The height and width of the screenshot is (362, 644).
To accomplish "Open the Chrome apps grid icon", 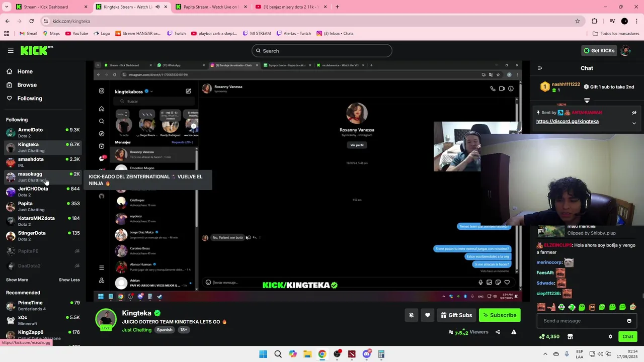I will [x=7, y=34].
